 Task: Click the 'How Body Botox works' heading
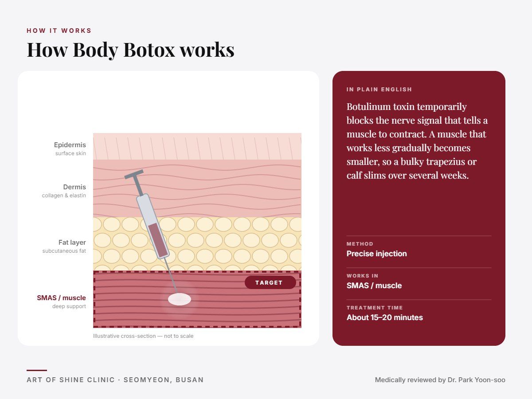click(x=130, y=49)
